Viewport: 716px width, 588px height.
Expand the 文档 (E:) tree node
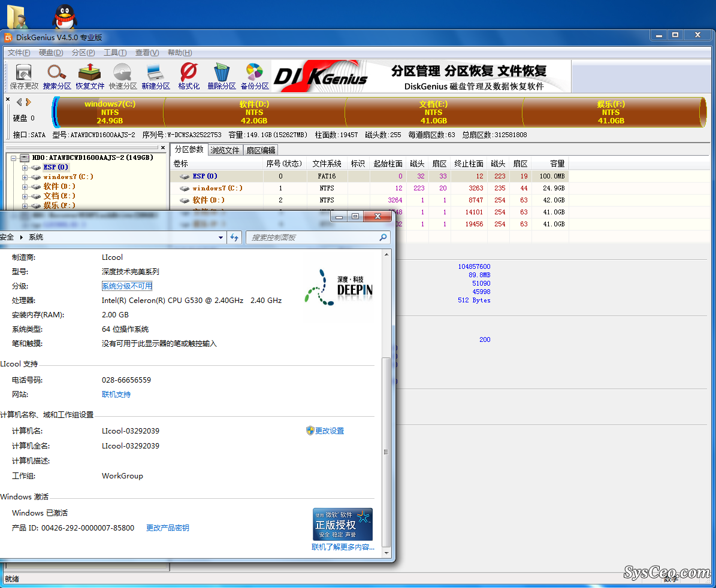click(25, 196)
